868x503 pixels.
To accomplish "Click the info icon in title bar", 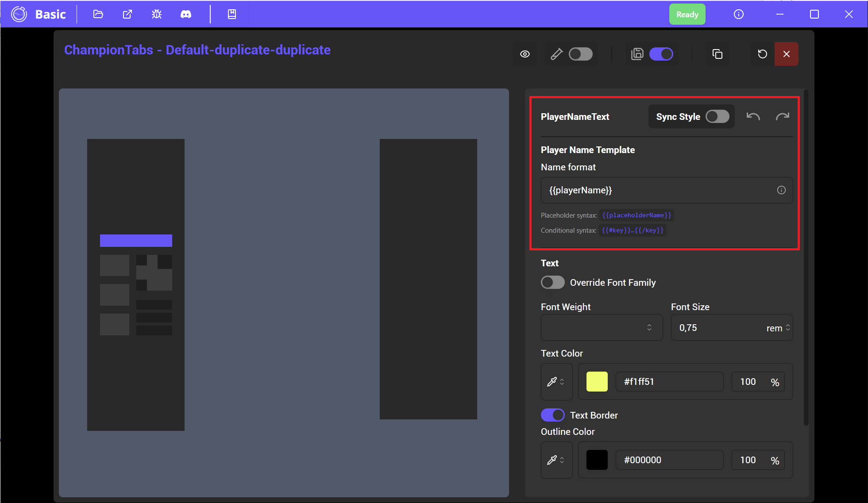I will [x=738, y=14].
